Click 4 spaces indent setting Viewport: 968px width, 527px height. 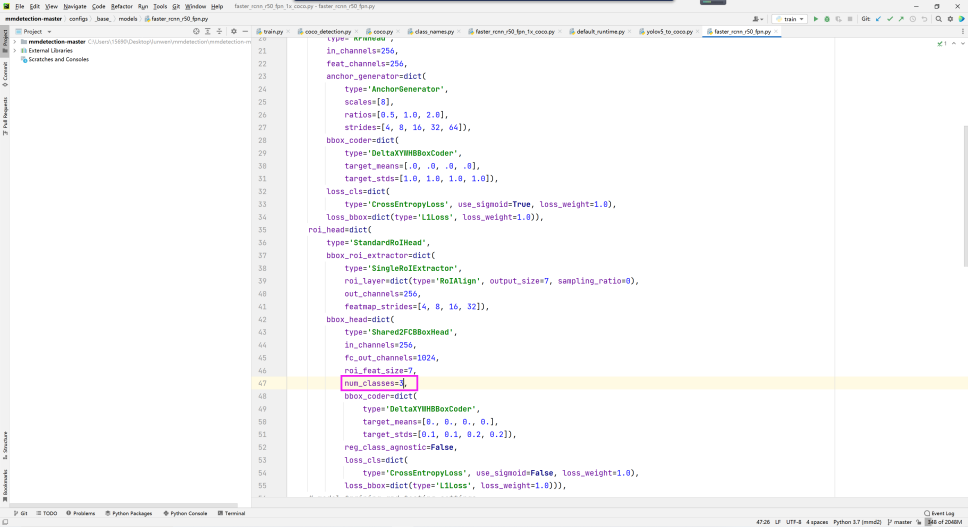tap(817, 522)
